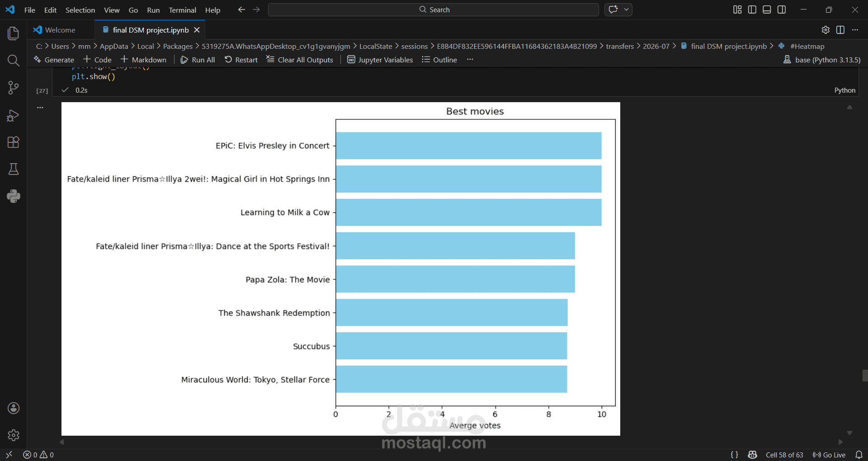Close the final DSM project.ipynb tab

197,30
